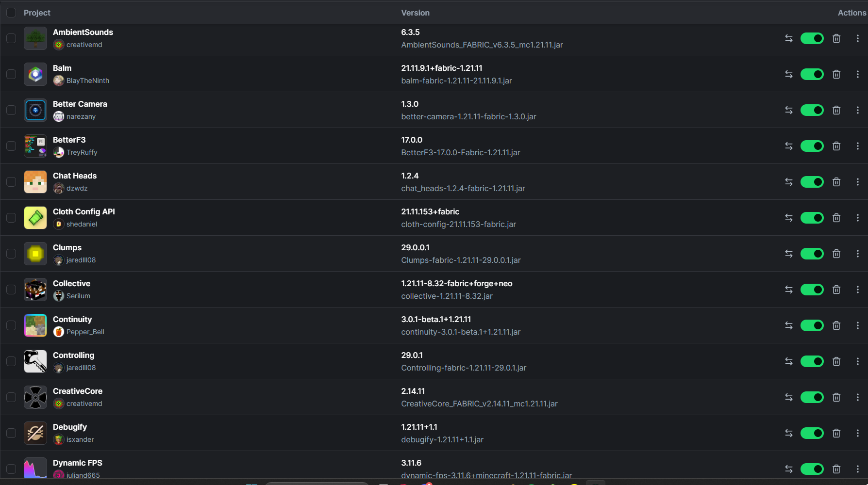Screen dimensions: 868x485
Task: Check the Collective row checkbox
Action: (x=11, y=290)
